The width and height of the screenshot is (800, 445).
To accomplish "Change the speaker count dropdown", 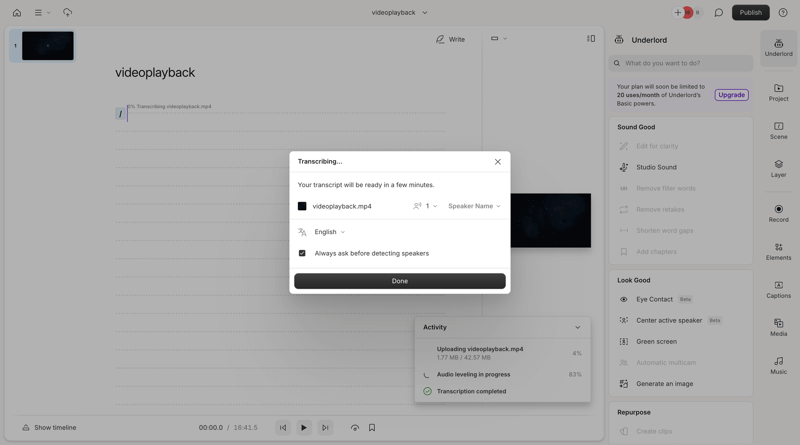I will tap(425, 206).
